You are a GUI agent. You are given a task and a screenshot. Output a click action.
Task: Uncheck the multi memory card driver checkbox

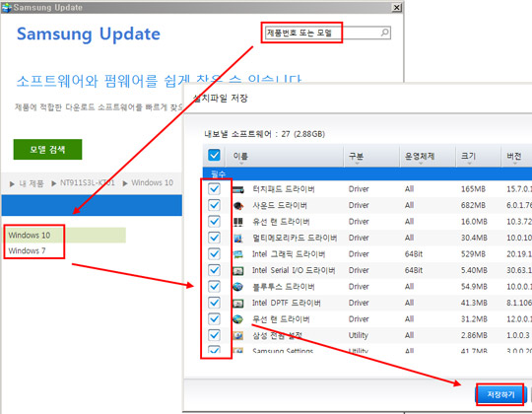[x=214, y=238]
